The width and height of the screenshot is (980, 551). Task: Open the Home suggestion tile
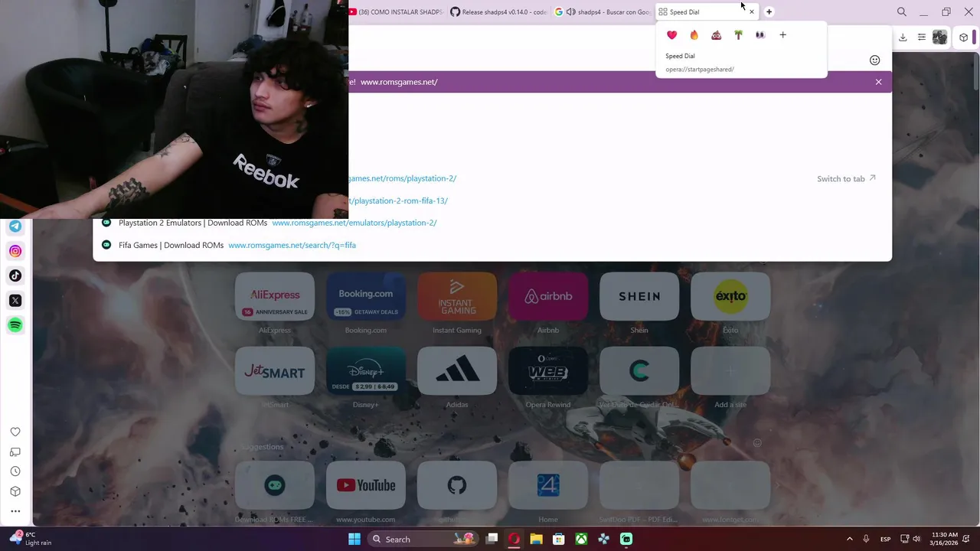(x=548, y=485)
